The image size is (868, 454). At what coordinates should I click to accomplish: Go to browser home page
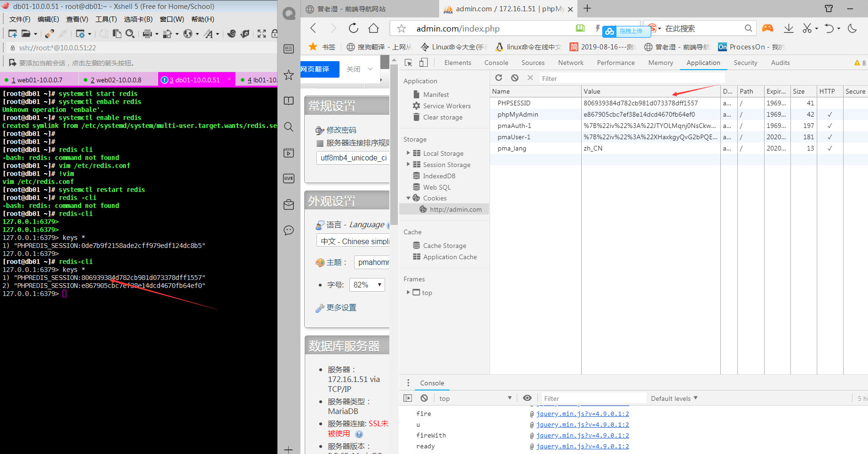pos(373,28)
